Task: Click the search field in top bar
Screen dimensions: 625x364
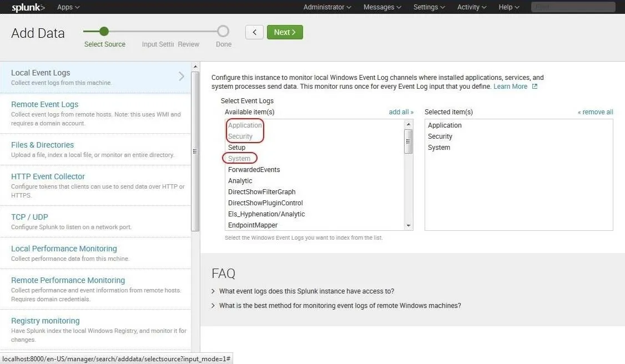Action: (573, 7)
